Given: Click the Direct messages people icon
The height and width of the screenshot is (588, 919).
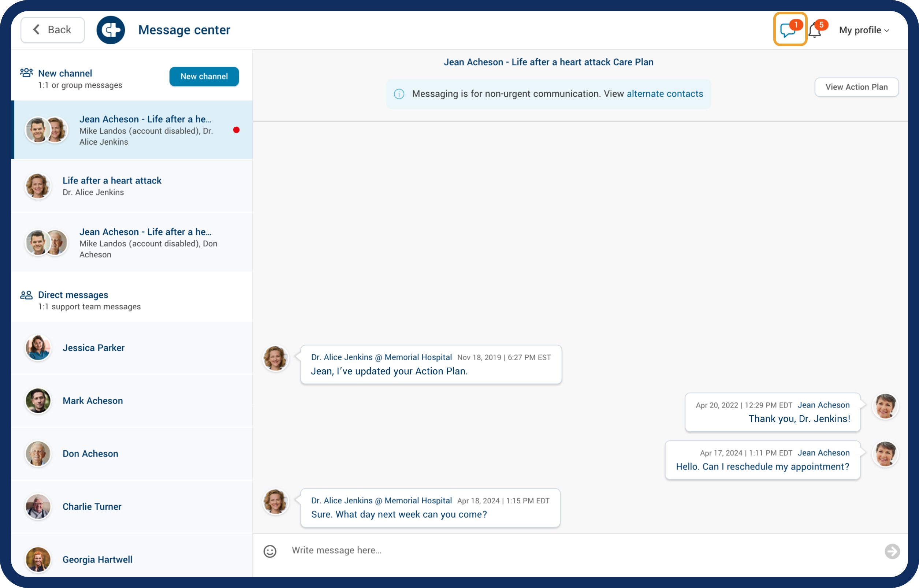Looking at the screenshot, I should (x=26, y=295).
